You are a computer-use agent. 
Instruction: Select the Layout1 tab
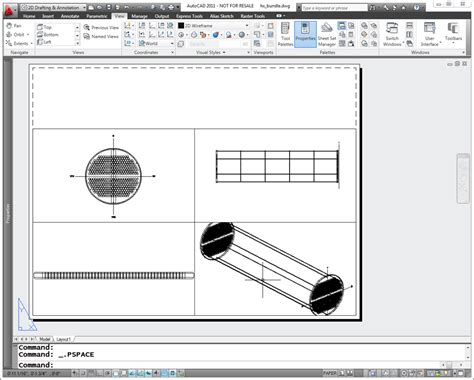pyautogui.click(x=64, y=339)
